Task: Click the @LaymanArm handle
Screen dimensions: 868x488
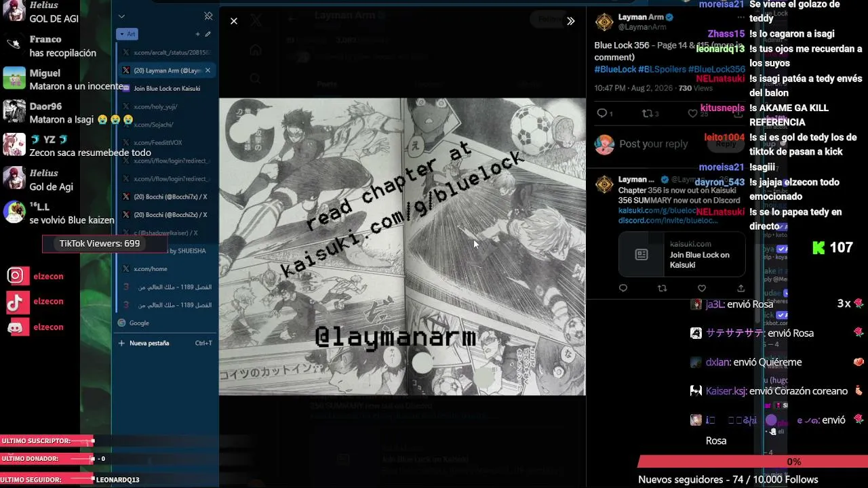Action: 642,27
